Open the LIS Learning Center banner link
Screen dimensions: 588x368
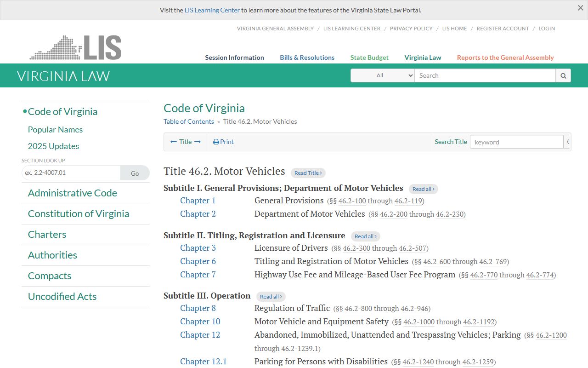(212, 10)
